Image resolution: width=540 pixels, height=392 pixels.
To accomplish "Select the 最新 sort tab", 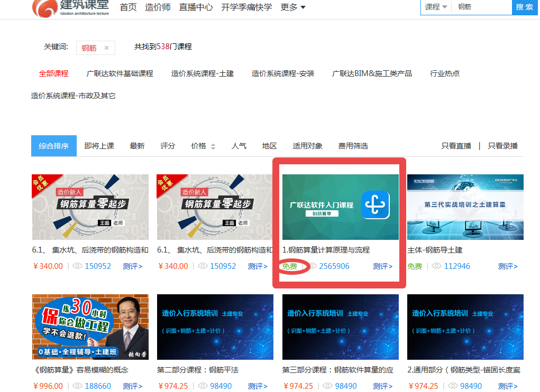I will 137,146.
